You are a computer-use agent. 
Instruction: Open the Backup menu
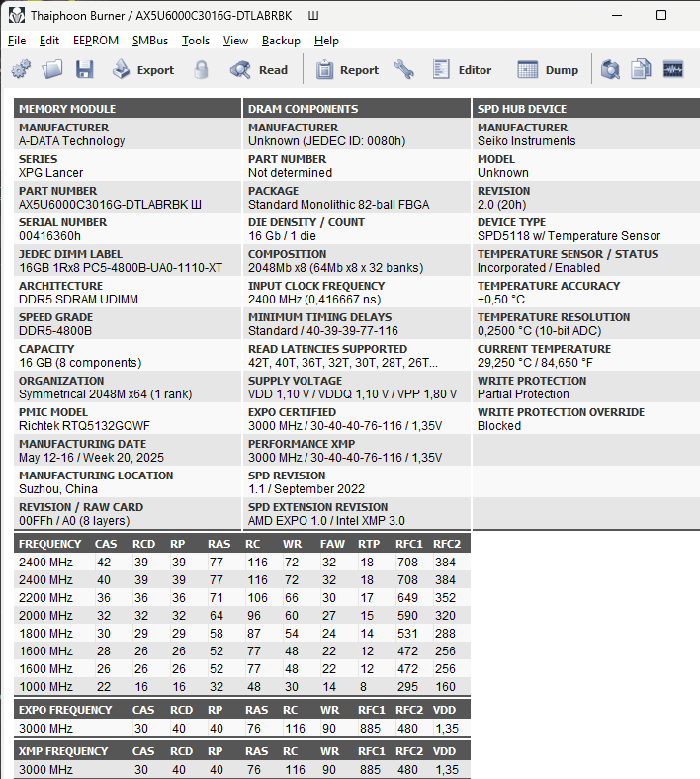pyautogui.click(x=281, y=41)
